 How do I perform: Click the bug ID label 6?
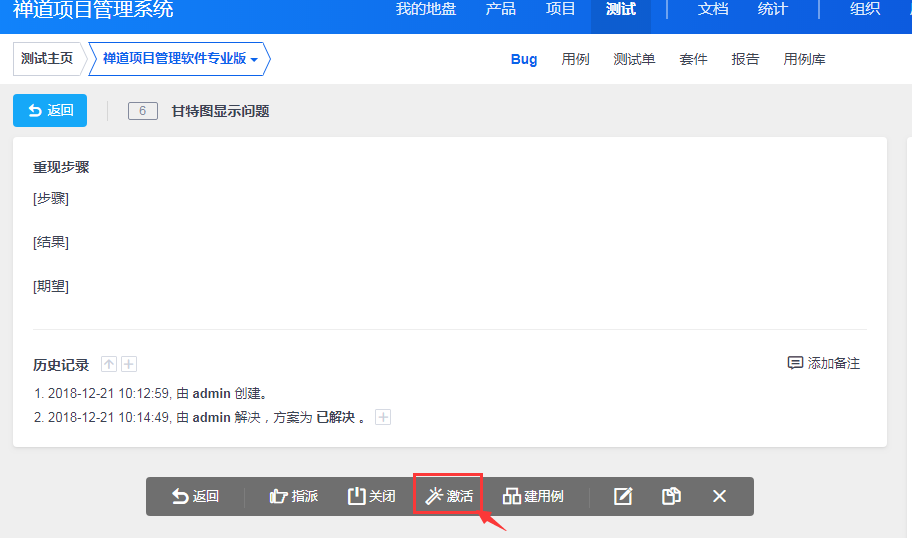tap(142, 111)
